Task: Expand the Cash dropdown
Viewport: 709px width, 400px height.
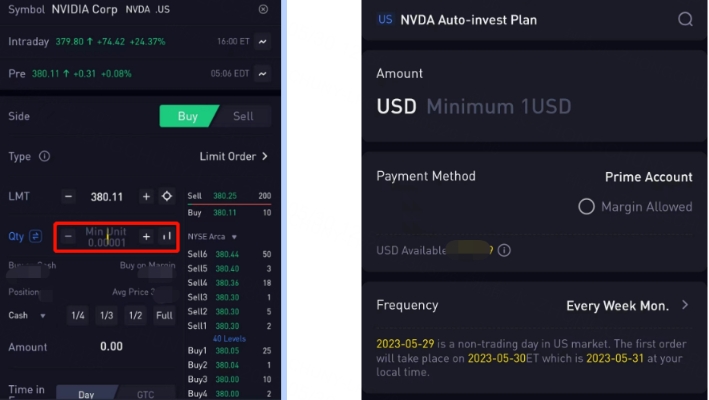Action: pos(27,315)
